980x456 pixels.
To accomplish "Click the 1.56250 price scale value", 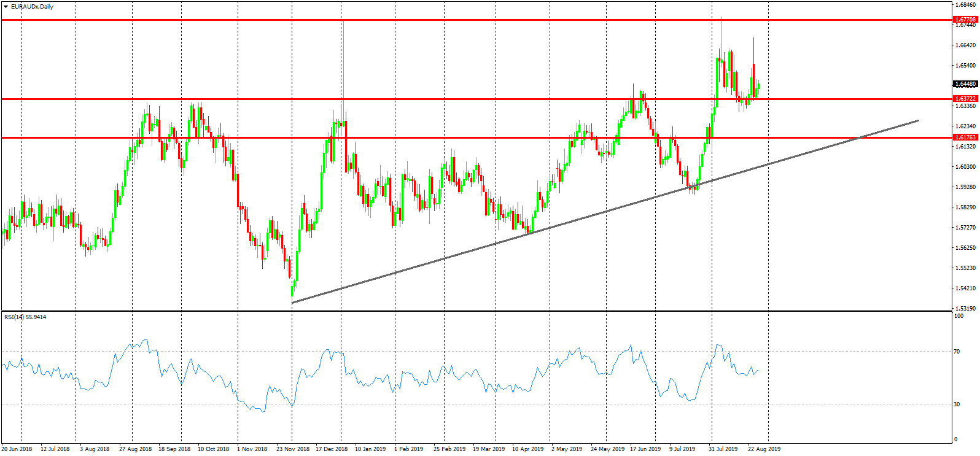I will point(965,248).
